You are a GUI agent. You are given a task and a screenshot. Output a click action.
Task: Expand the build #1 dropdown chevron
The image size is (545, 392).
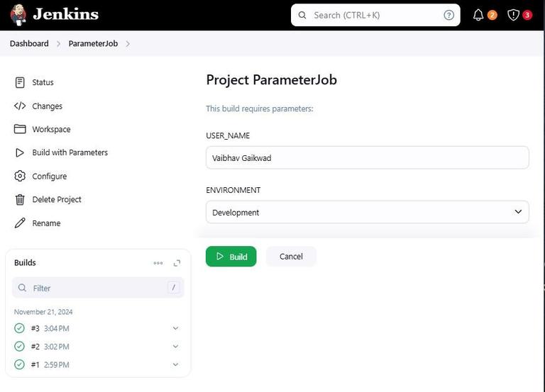(x=175, y=365)
